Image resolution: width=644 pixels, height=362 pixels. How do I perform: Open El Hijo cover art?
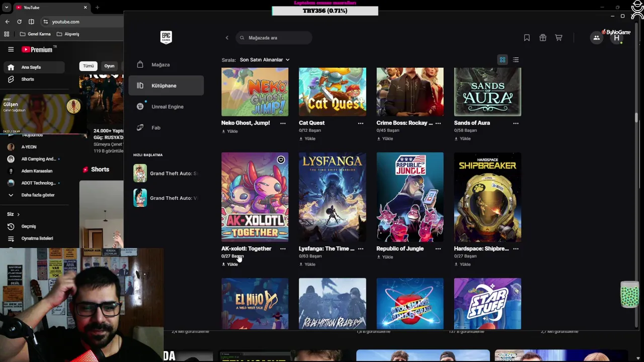[255, 304]
